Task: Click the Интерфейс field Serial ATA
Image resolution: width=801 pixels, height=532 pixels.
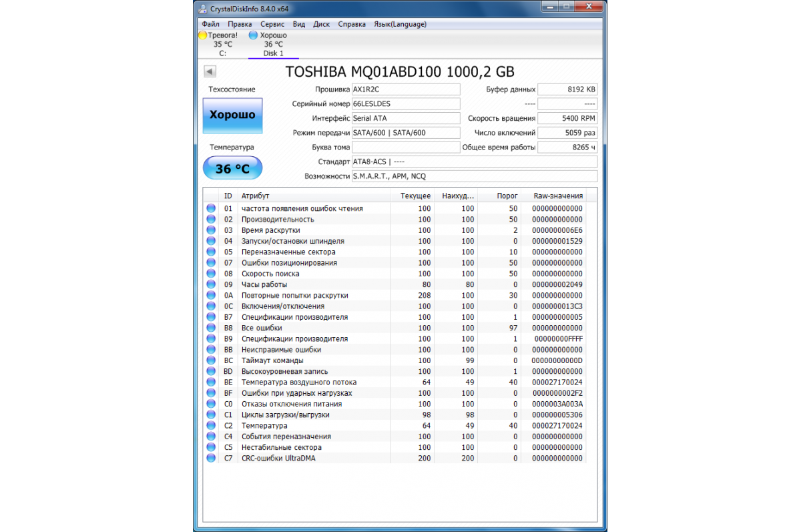Action: point(406,118)
